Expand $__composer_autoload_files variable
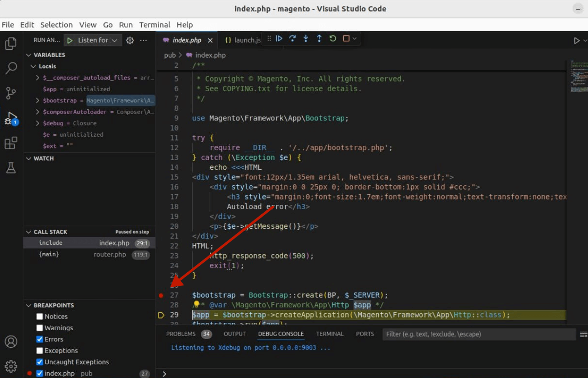 [x=38, y=78]
